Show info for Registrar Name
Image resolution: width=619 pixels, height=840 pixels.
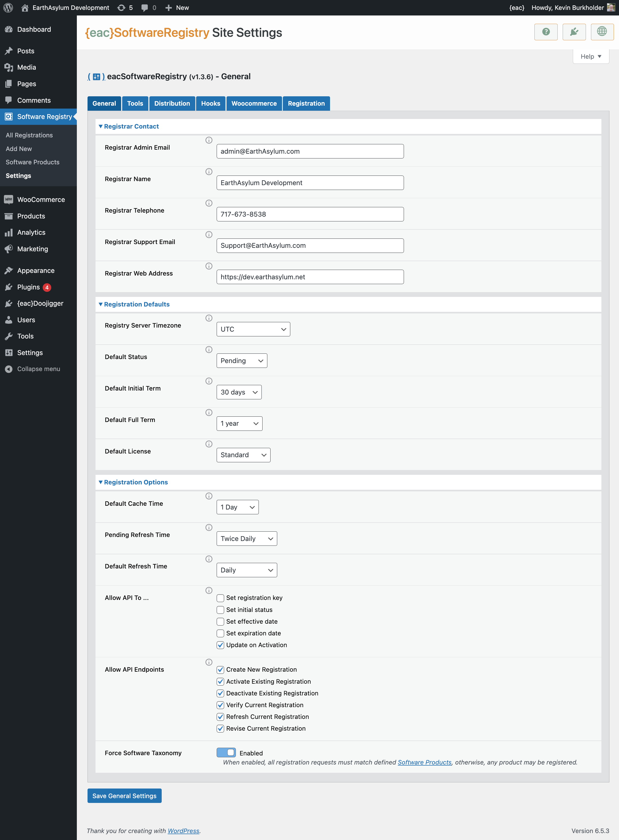(x=209, y=172)
